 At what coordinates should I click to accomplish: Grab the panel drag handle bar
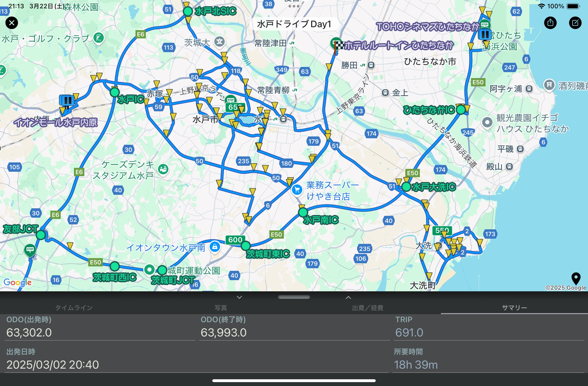pyautogui.click(x=294, y=297)
